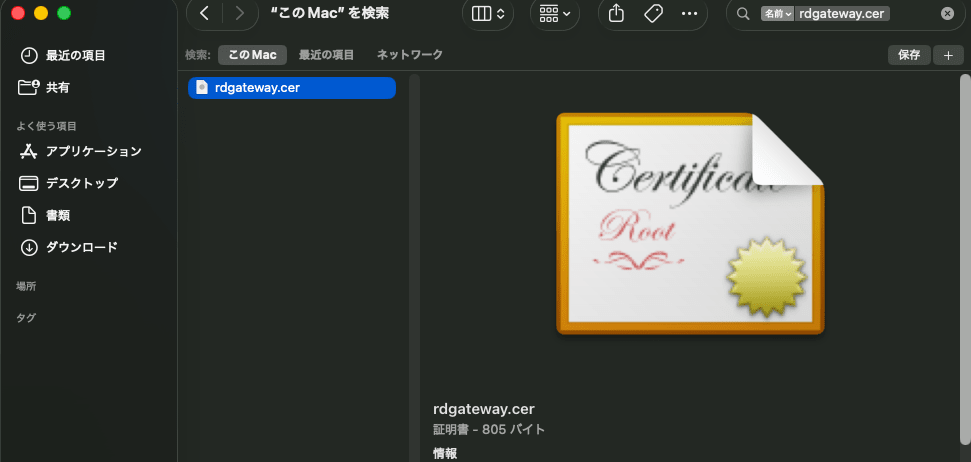Click the rdgateway.cer search field text
The width and height of the screenshot is (971, 462).
pos(842,14)
